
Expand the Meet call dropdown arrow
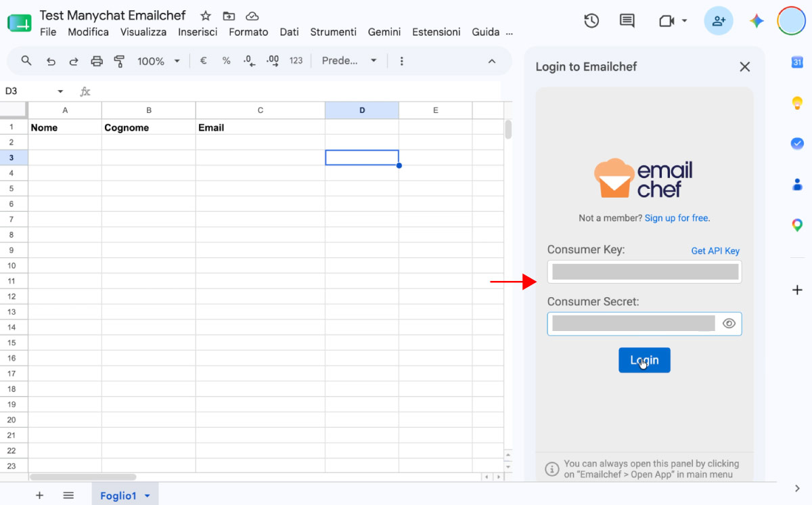684,21
